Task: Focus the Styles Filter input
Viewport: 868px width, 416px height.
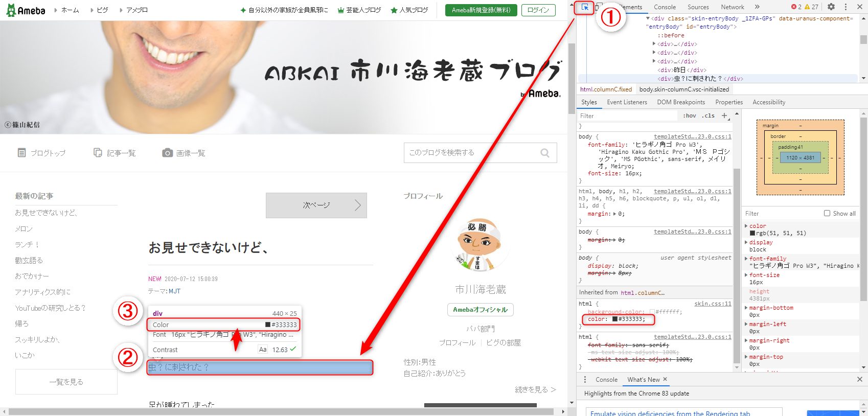Action: pos(628,116)
